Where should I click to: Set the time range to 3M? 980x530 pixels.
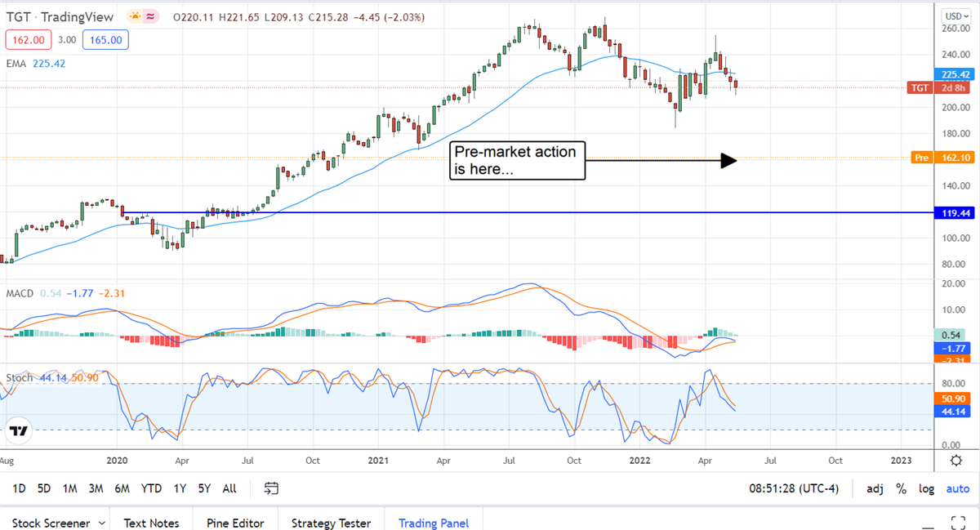(96, 488)
